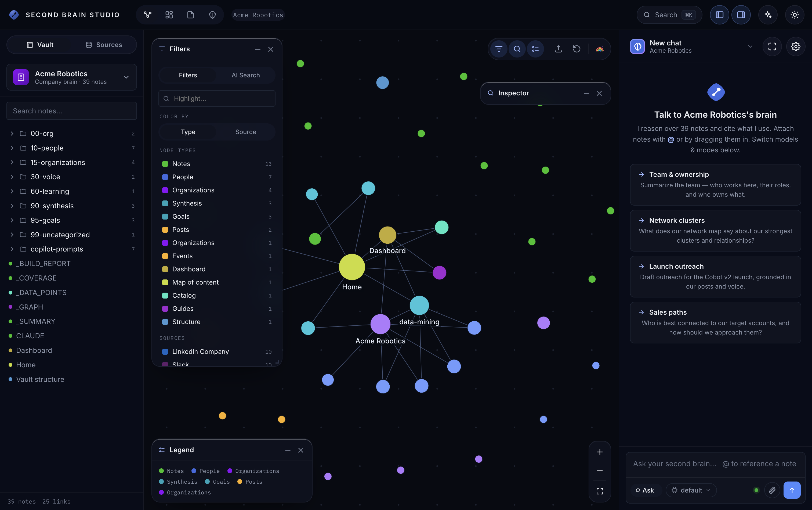812x510 pixels.
Task: Click the Acme Robotics vault icon
Action: 21,77
